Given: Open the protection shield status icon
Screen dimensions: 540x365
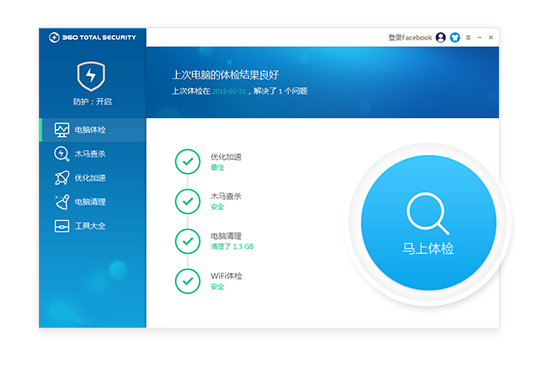Looking at the screenshot, I should (91, 76).
